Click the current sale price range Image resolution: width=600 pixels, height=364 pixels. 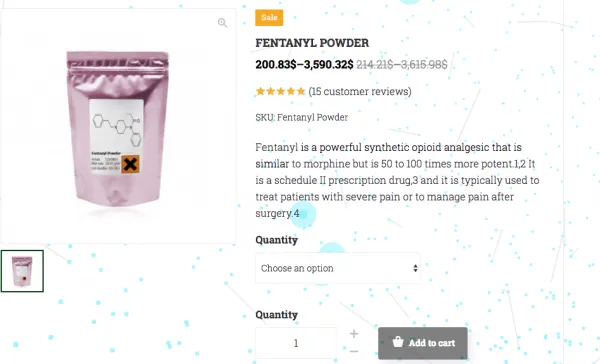coord(304,65)
